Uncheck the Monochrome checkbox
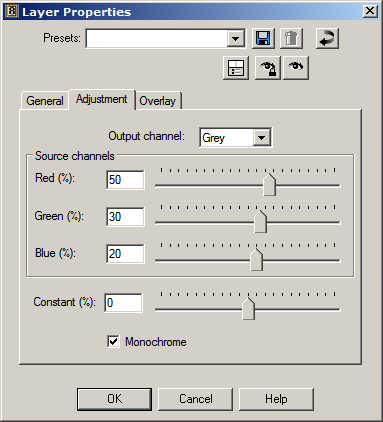 pos(113,341)
